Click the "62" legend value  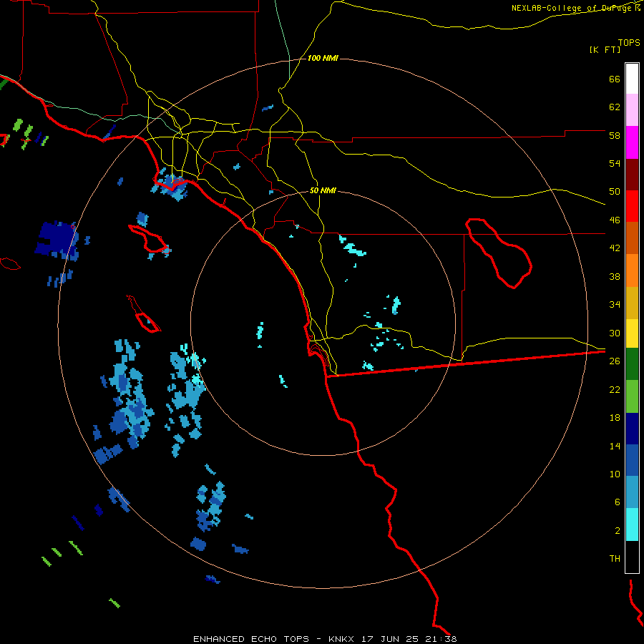point(615,107)
